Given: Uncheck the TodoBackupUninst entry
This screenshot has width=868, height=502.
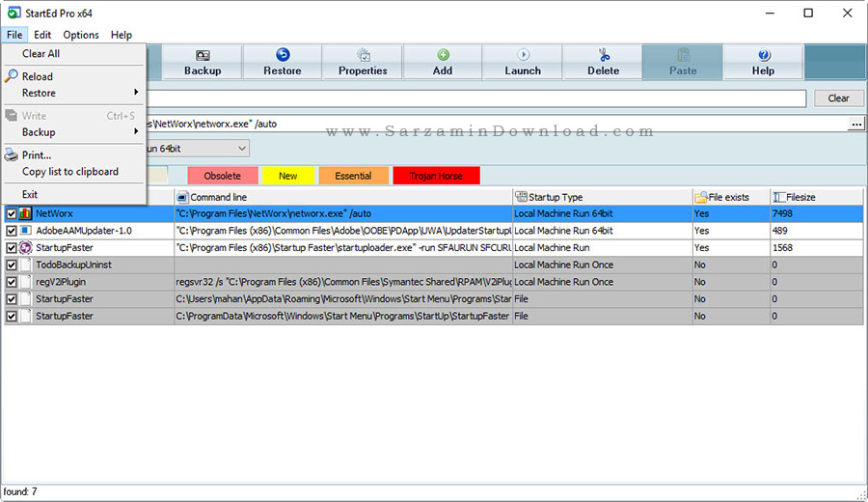Looking at the screenshot, I should click(x=11, y=265).
